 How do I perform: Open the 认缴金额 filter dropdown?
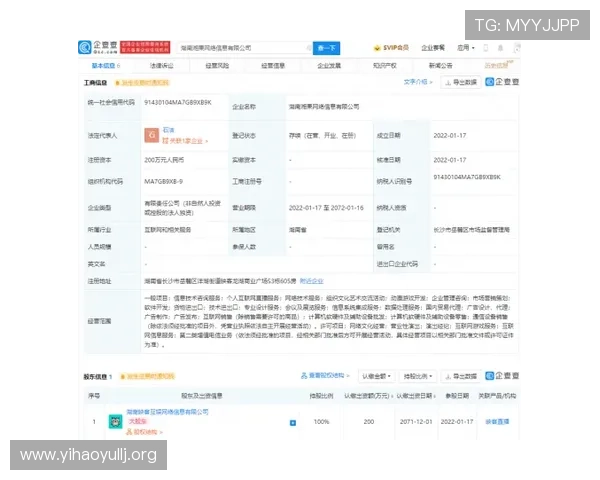(377, 376)
